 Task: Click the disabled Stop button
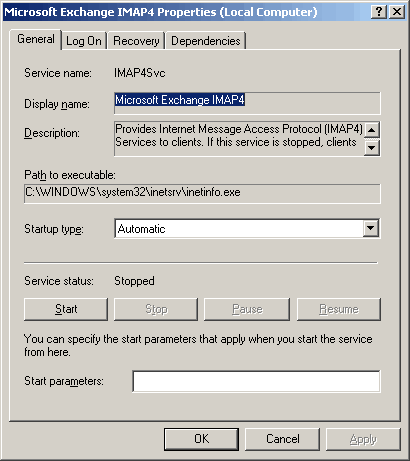(x=156, y=309)
